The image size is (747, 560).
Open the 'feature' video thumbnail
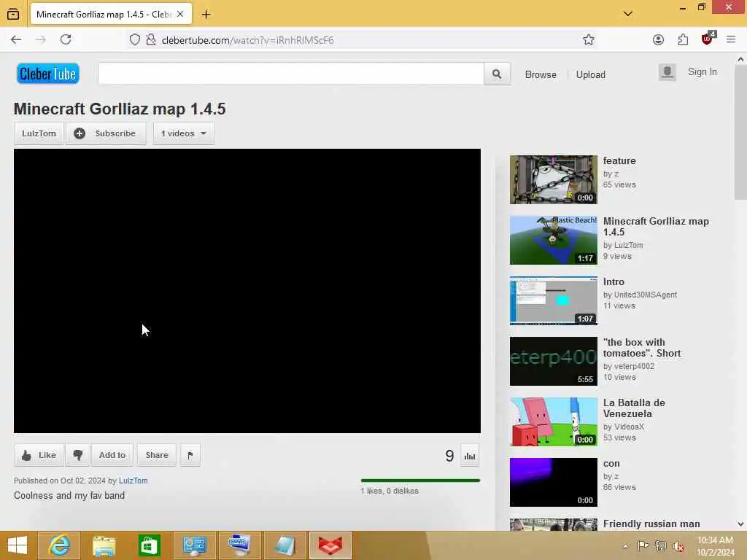[x=553, y=179]
